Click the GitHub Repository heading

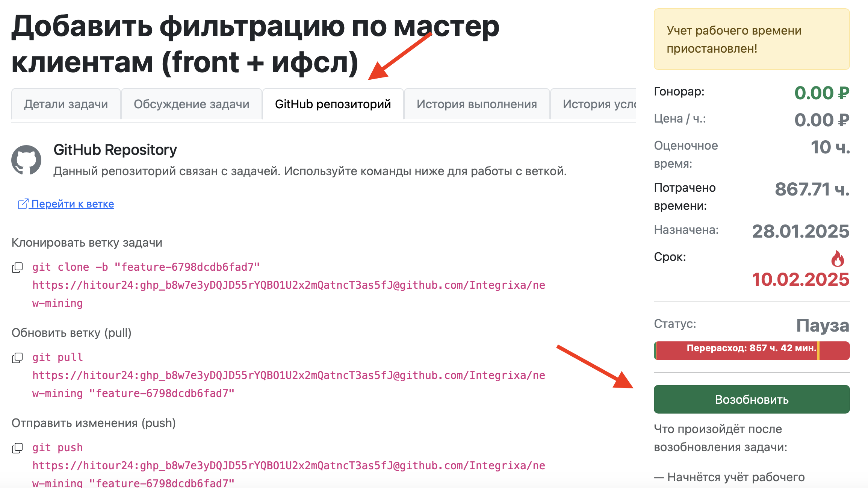[115, 150]
